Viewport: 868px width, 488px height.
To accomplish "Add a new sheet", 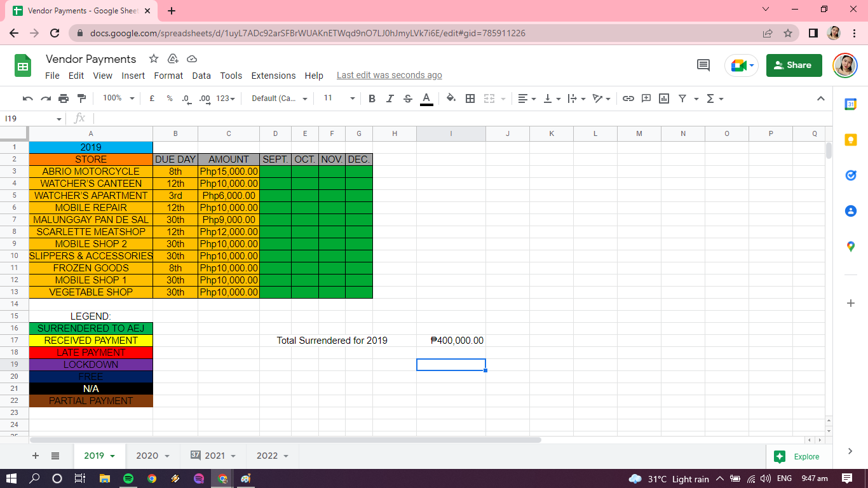I will pos(36,456).
